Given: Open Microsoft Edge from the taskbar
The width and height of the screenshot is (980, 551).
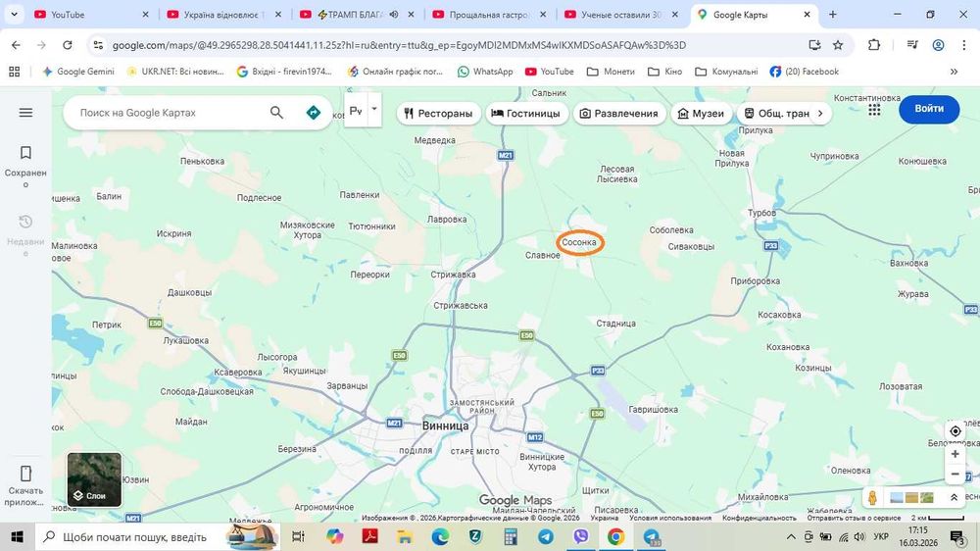Looking at the screenshot, I should click(x=440, y=536).
